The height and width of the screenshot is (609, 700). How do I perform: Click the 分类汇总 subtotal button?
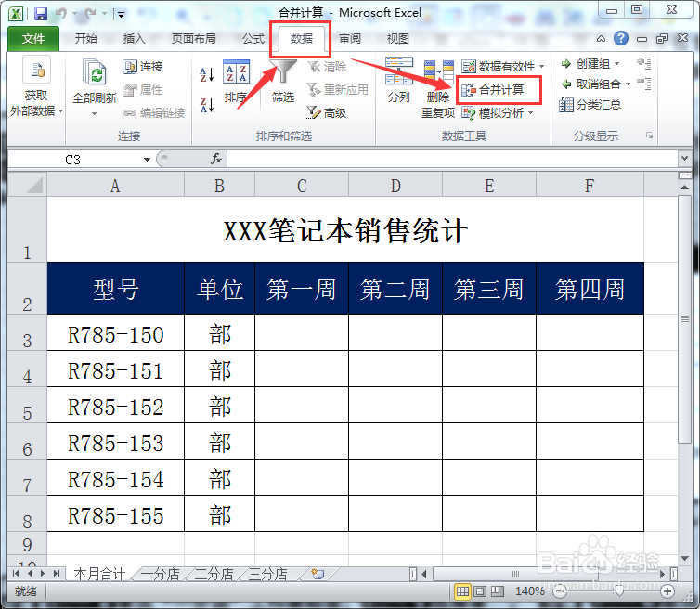tap(590, 105)
